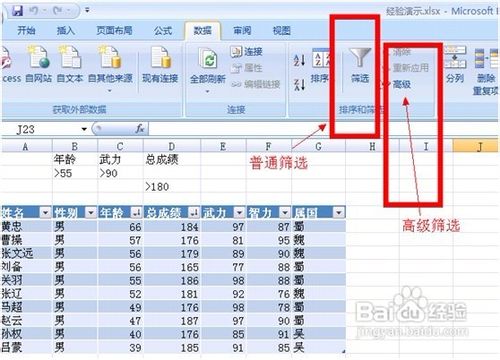Open the 视图 ribbon tab

pos(281,31)
